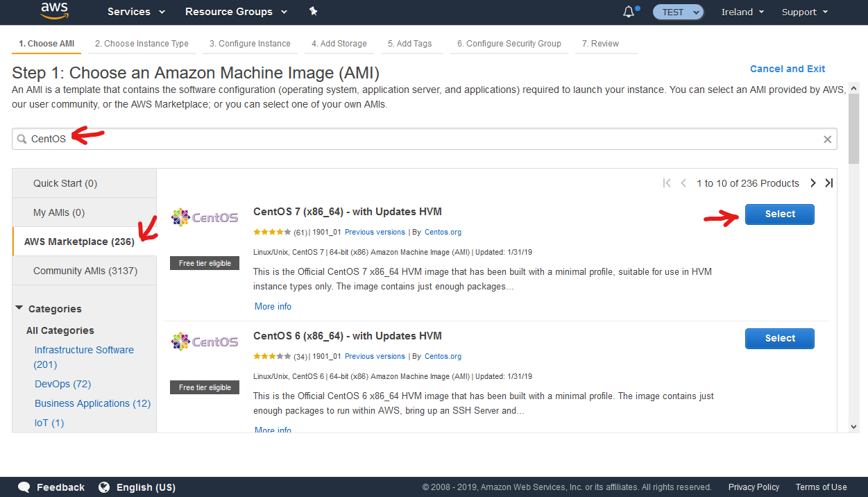
Task: Open the Support menu dropdown
Action: pyautogui.click(x=805, y=12)
